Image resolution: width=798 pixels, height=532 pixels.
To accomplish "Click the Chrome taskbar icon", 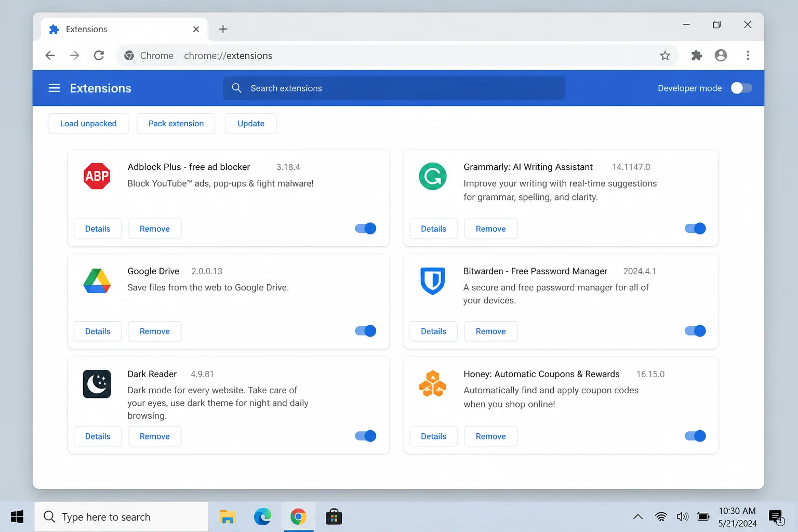I will pos(298,517).
